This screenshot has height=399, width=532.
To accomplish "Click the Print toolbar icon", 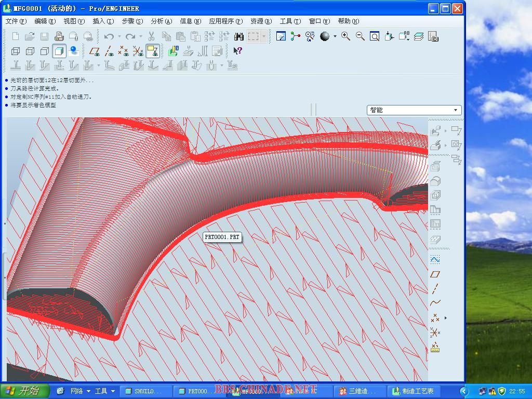I will pos(59,36).
